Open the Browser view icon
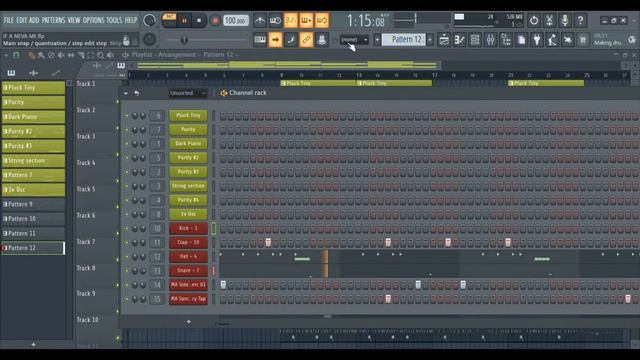The image size is (640, 360). click(x=506, y=40)
